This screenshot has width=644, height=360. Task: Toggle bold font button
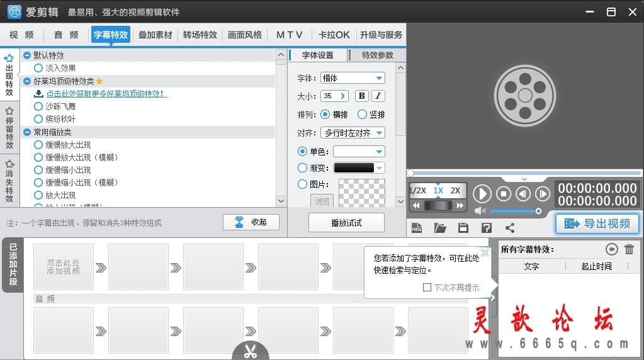pyautogui.click(x=361, y=96)
